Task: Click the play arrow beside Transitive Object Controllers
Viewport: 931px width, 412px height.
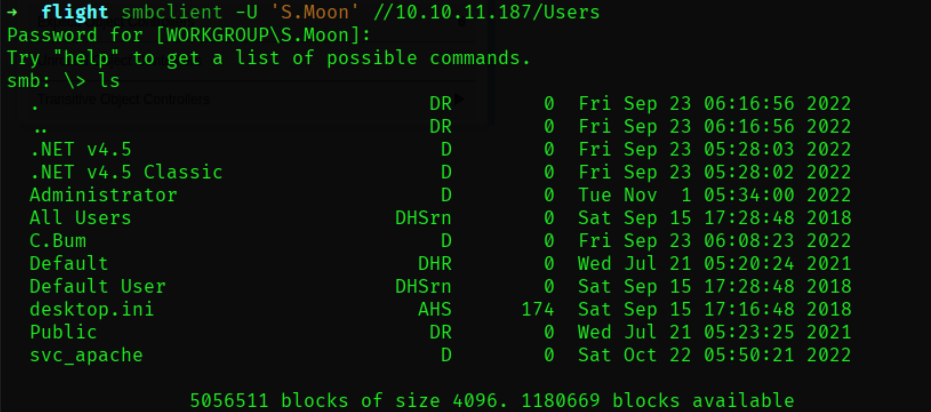Action: click(x=459, y=99)
